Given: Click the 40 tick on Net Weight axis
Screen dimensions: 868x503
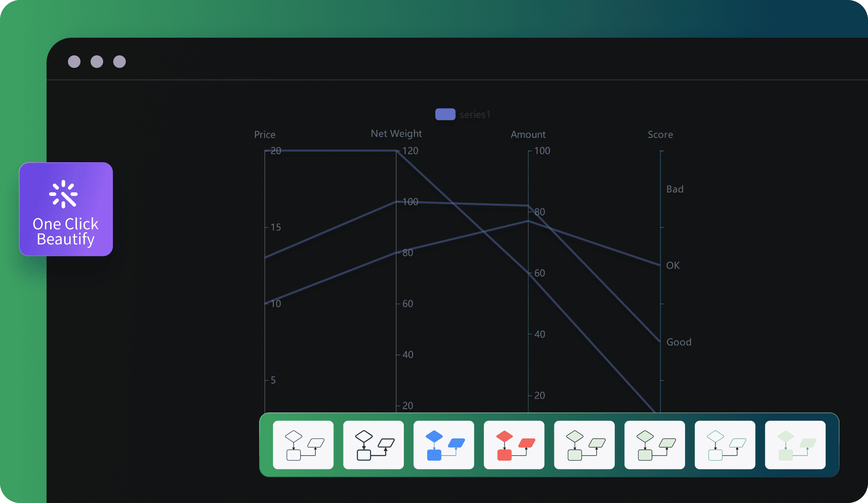Looking at the screenshot, I should pyautogui.click(x=408, y=355).
